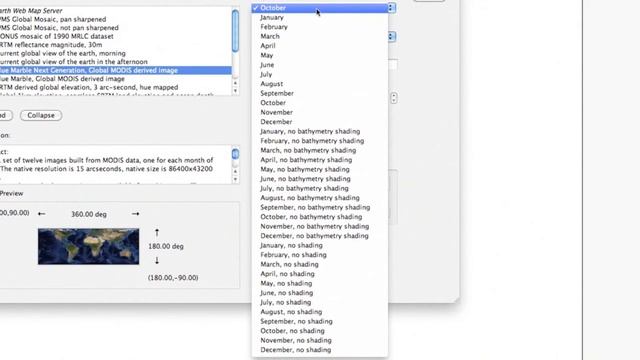Screen dimensions: 640x360
Task: Choose October, no shading
Action: (x=320, y=331)
